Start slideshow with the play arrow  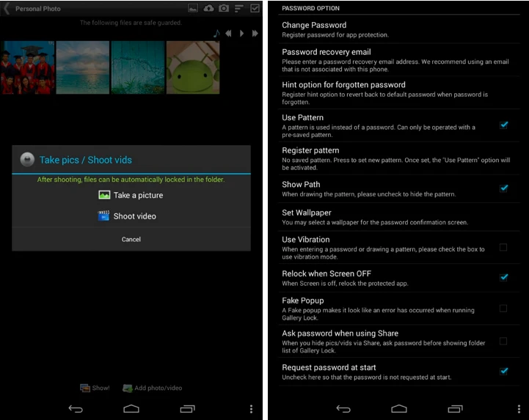pos(242,34)
